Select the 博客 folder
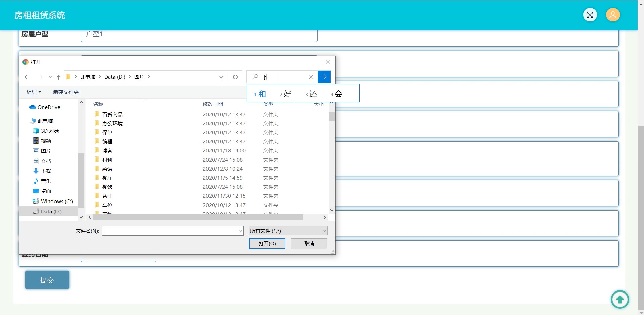The image size is (644, 315). click(x=107, y=150)
